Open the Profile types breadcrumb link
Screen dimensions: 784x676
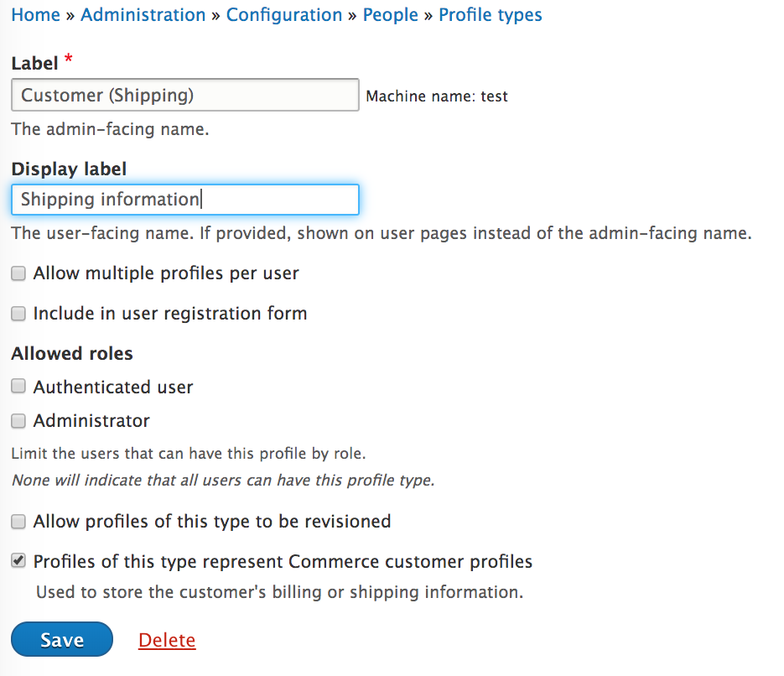pos(491,15)
